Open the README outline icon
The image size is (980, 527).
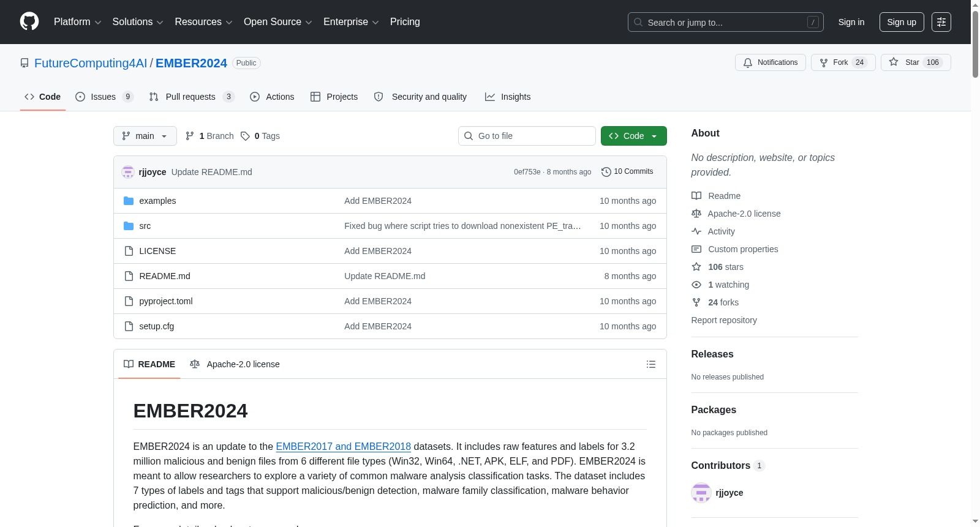click(651, 364)
